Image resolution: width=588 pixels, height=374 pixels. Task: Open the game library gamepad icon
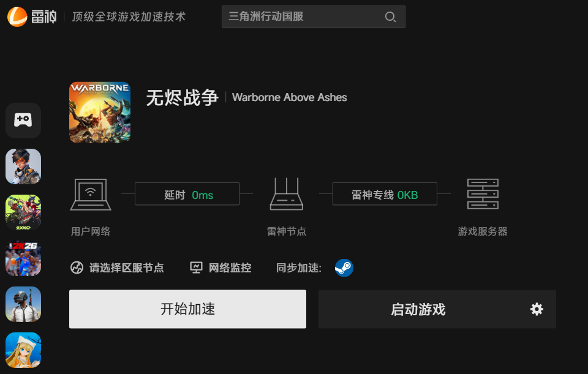tap(23, 121)
